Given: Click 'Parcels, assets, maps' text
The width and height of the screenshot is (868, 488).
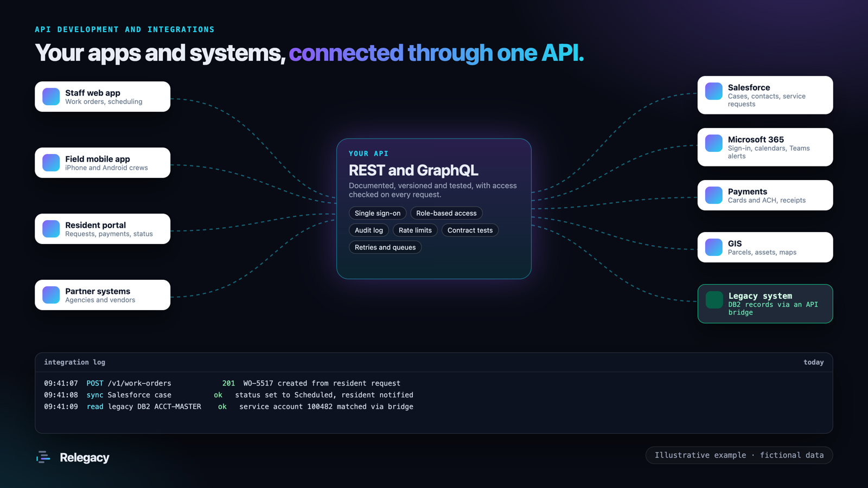Looking at the screenshot, I should pyautogui.click(x=762, y=253).
